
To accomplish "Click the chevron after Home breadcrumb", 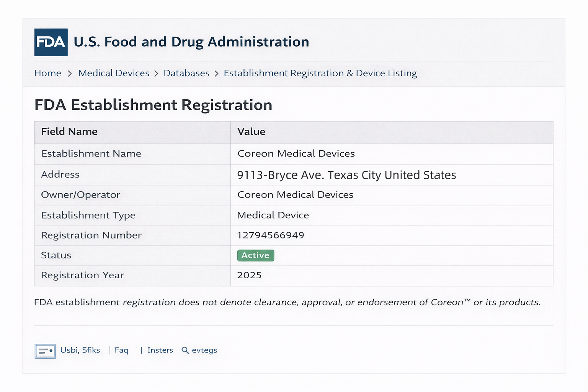I will tap(70, 73).
